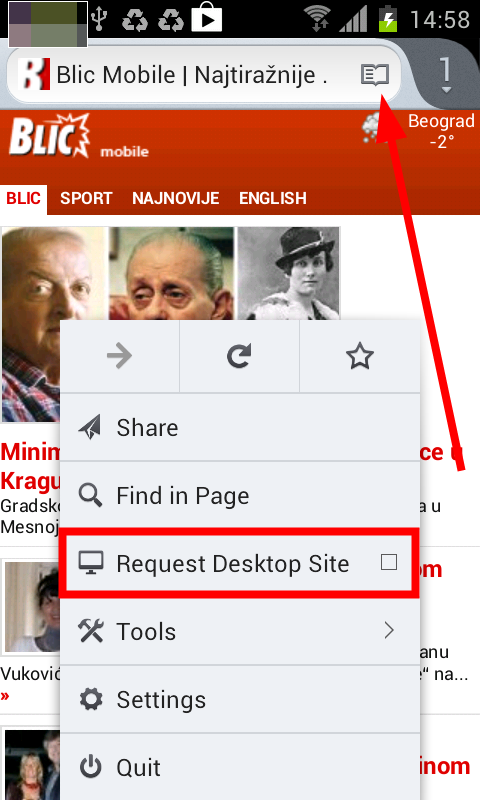This screenshot has width=480, height=800.
Task: Check the Request Desktop Site checkbox
Action: 389,562
